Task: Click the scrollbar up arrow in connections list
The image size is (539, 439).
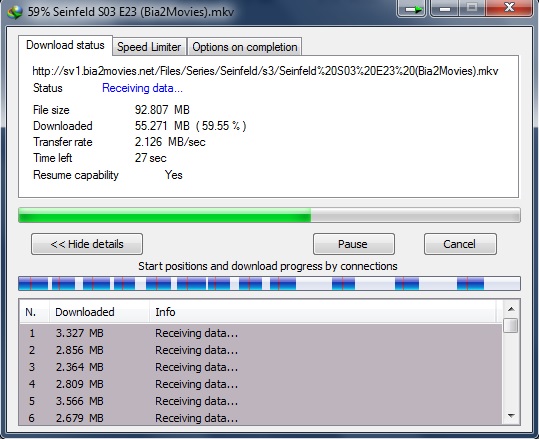Action: pos(511,309)
